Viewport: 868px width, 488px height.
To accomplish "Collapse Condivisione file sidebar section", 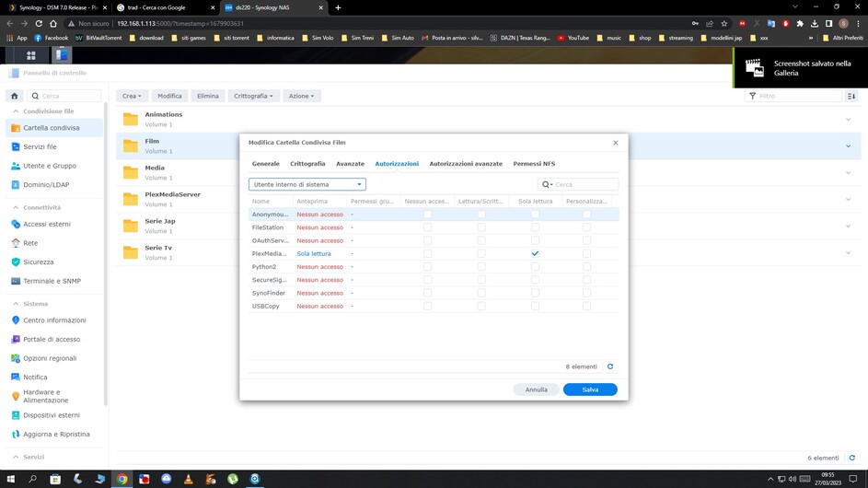I will point(16,111).
